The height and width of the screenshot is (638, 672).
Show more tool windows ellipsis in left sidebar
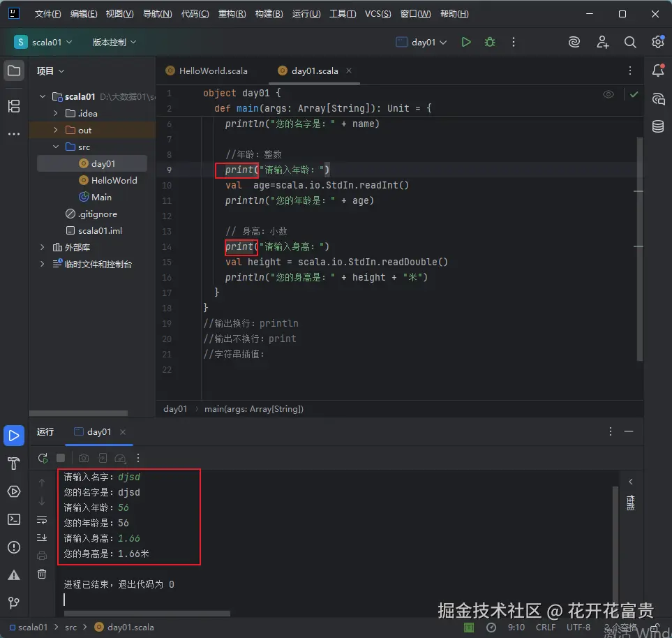point(14,134)
